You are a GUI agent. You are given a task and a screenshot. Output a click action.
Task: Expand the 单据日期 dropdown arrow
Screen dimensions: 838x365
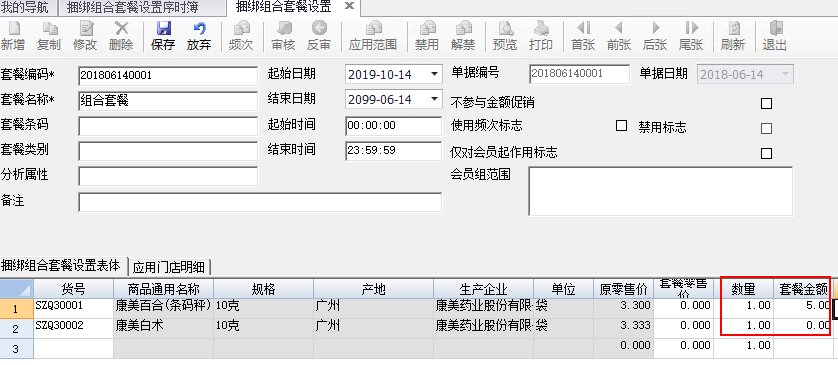point(785,74)
